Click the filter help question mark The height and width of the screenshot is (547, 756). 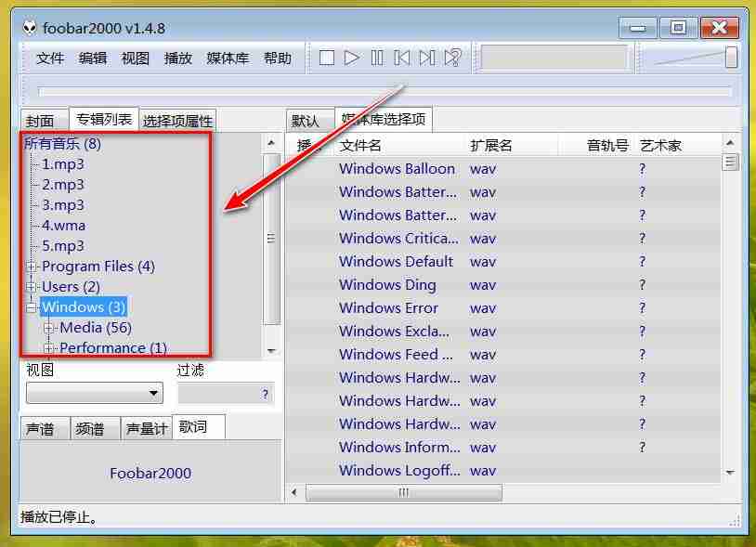[x=265, y=394]
